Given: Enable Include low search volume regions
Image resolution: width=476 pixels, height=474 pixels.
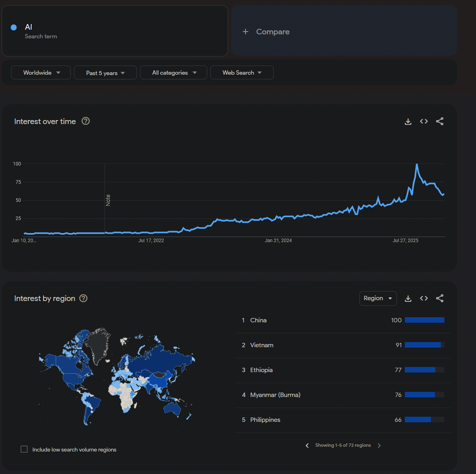Looking at the screenshot, I should (24, 449).
